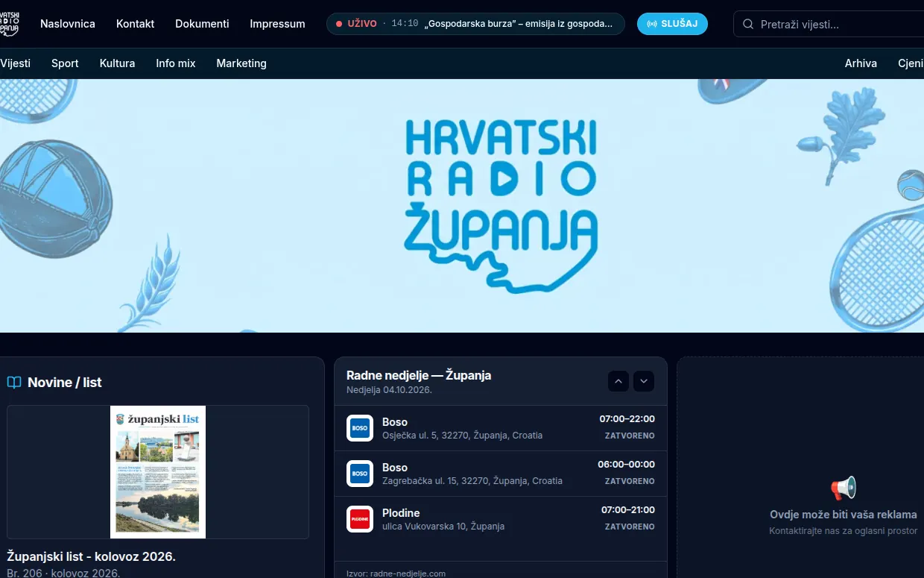Viewport: 924px width, 578px height.
Task: Select the Sport category
Action: (65, 63)
